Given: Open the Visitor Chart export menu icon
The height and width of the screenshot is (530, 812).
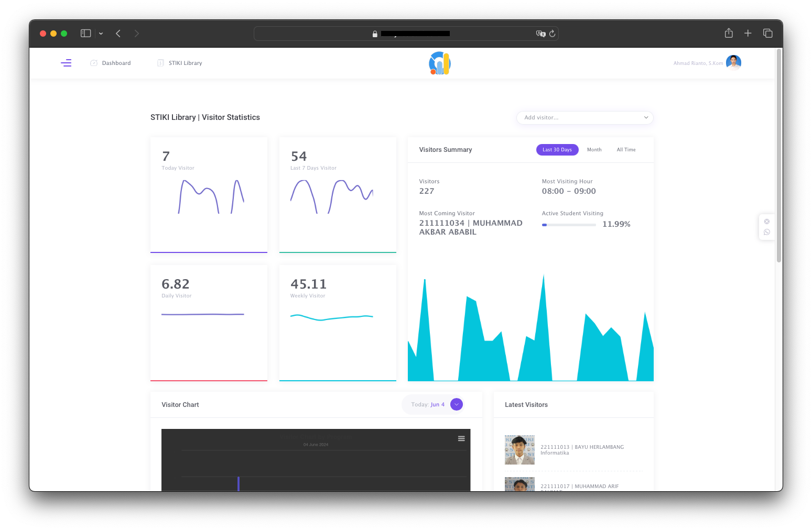Looking at the screenshot, I should point(461,438).
